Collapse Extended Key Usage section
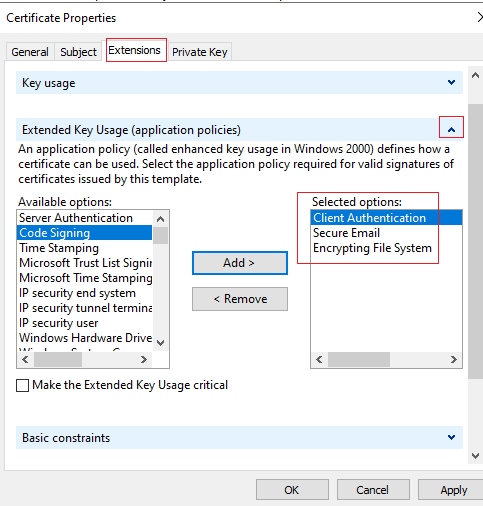Screen dimensions: 483x506 (451, 130)
